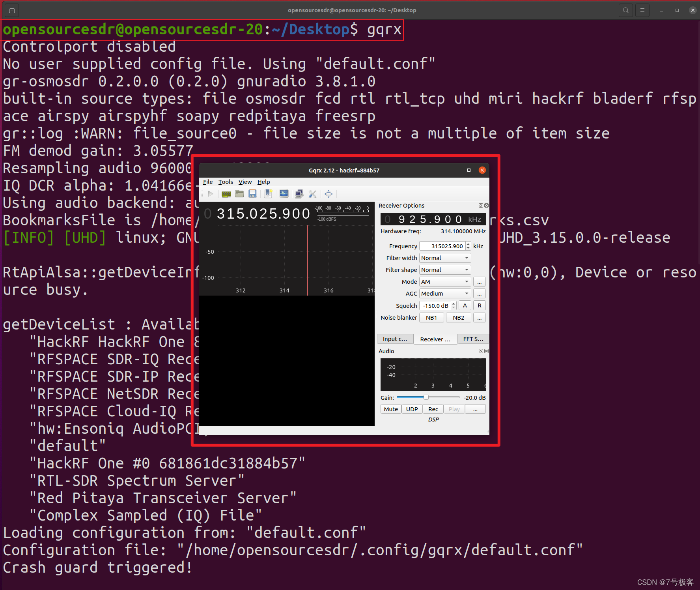
Task: Click the remote control computers icon
Action: coord(299,194)
